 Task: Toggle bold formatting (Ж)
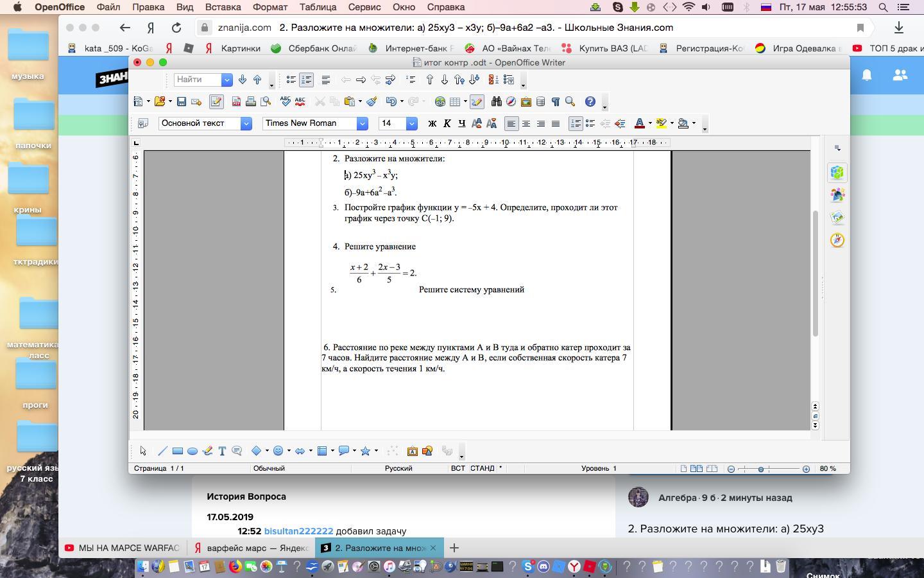tap(432, 123)
